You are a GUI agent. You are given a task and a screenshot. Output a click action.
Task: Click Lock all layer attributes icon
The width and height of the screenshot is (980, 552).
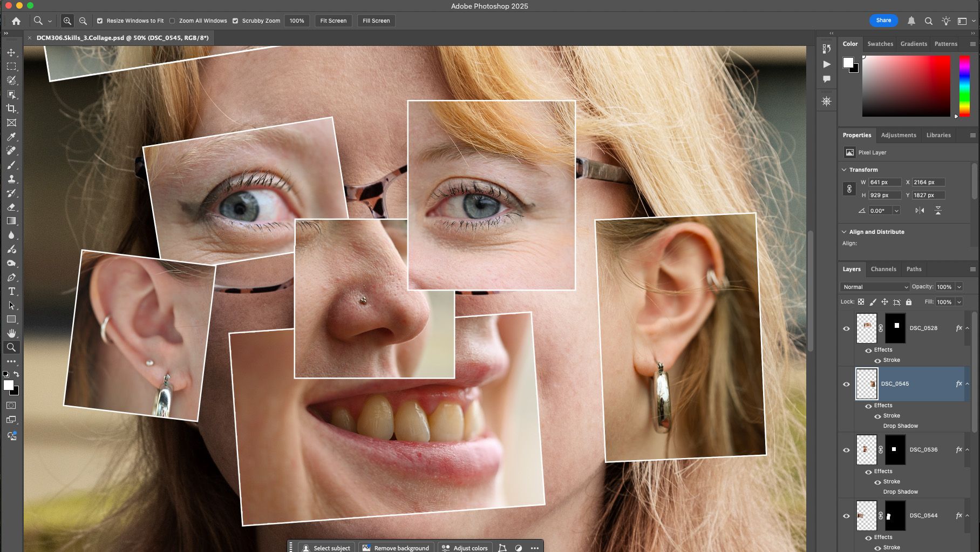(x=908, y=302)
